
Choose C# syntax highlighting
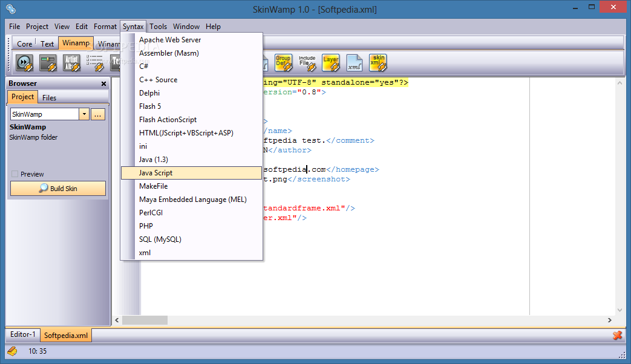click(x=192, y=67)
